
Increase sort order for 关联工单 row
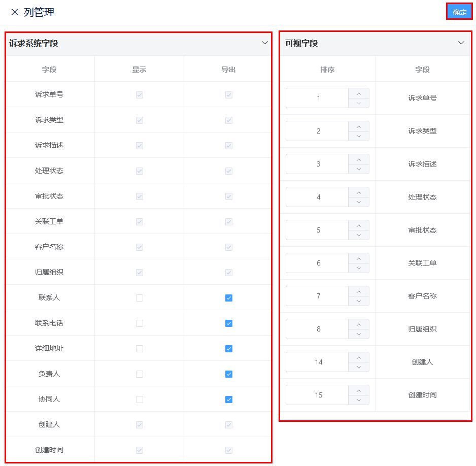click(359, 259)
